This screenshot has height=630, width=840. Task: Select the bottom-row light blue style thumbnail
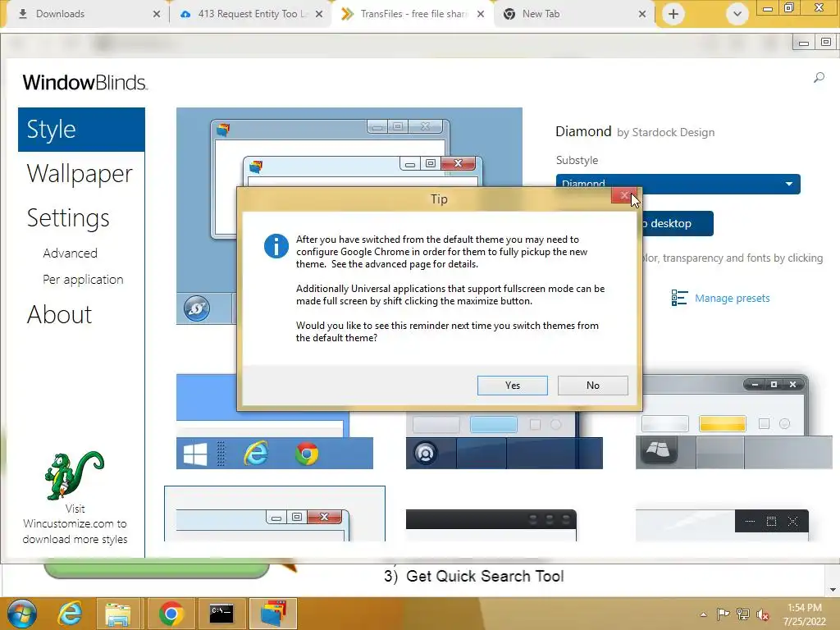[x=274, y=514]
